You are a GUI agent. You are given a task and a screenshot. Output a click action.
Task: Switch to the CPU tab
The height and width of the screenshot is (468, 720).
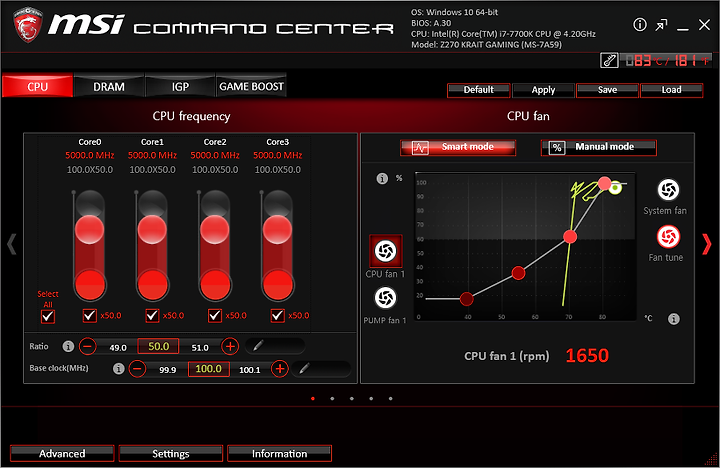pyautogui.click(x=37, y=86)
